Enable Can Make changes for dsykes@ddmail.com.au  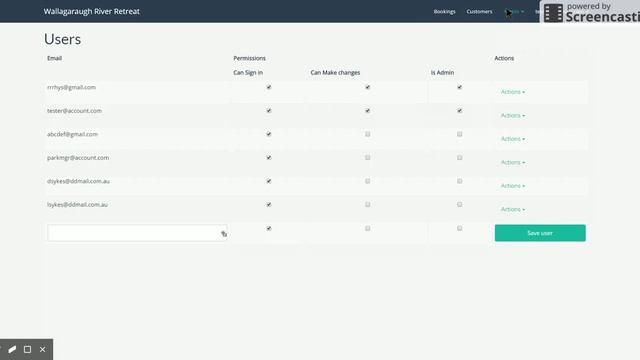[x=367, y=181]
